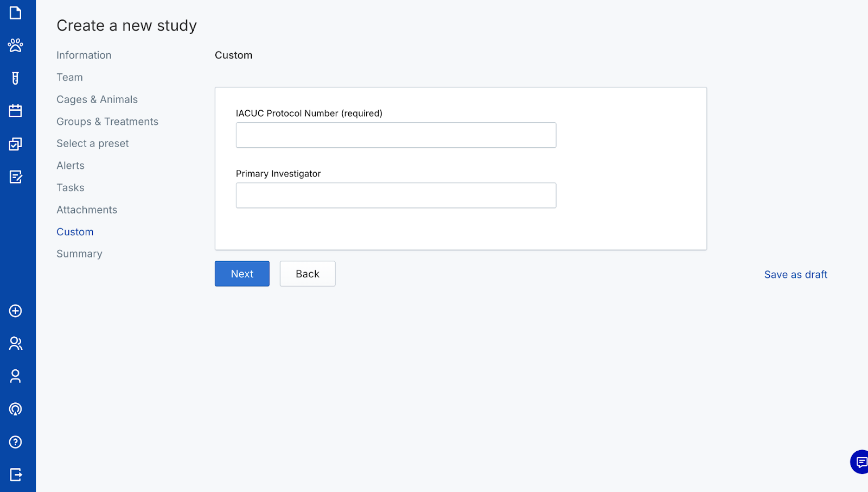Click the plus circle create icon
Screen dimensions: 868x492
(x=15, y=311)
